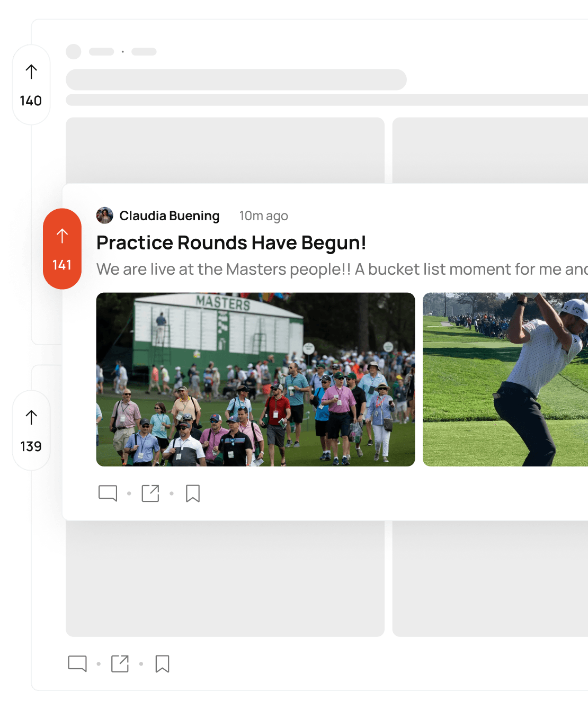Bookmark the bottom placeholder post
Viewport: 588px width, 710px height.
[x=162, y=664]
